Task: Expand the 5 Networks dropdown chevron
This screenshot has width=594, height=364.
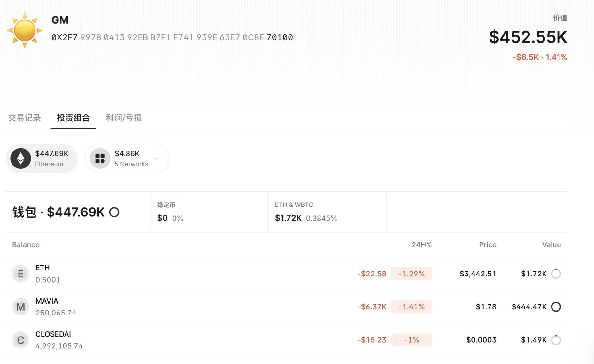Action: tap(157, 159)
